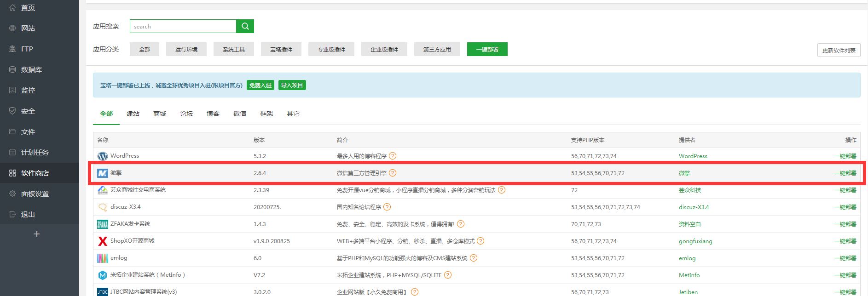Click the database icon beside 数据库
Image resolution: width=868 pixels, height=296 pixels.
point(12,69)
